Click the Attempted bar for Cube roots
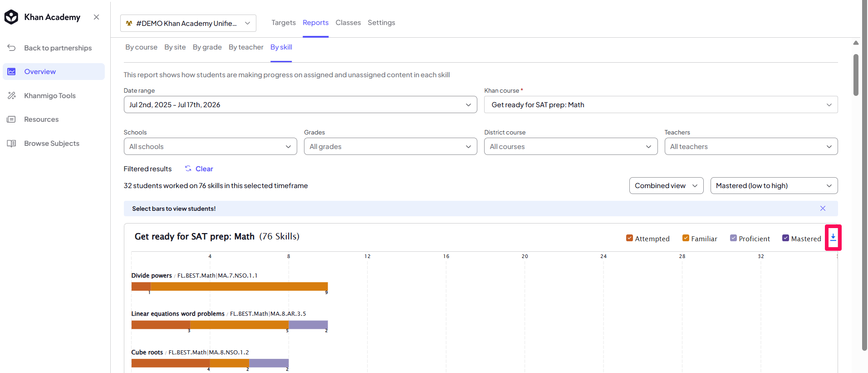The image size is (868, 373). point(171,363)
